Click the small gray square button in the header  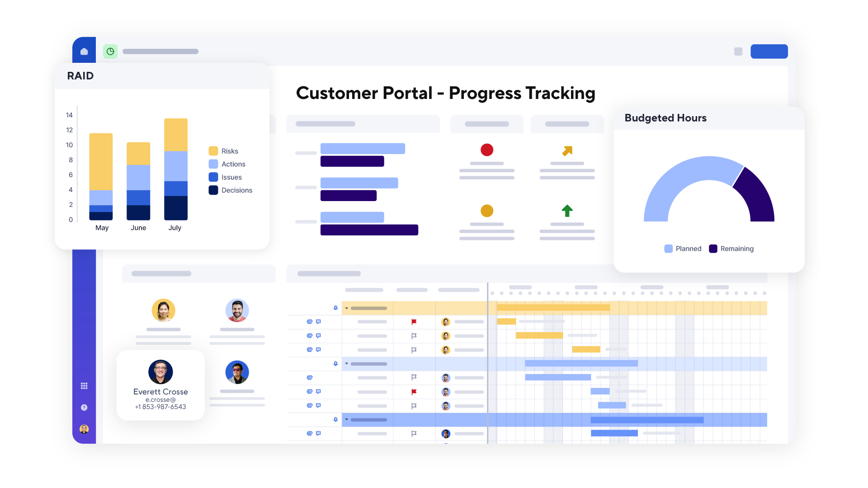pos(738,52)
